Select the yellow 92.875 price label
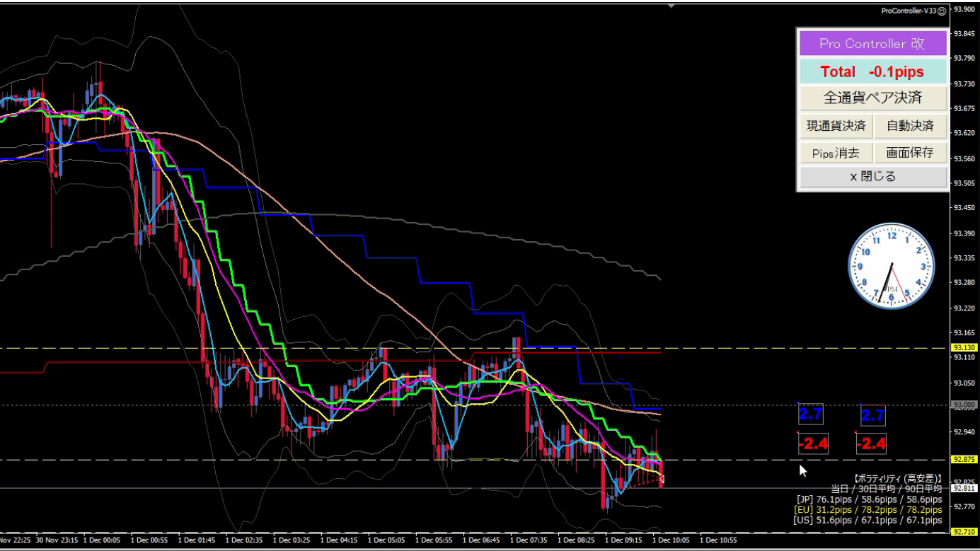Image resolution: width=980 pixels, height=551 pixels. [964, 460]
